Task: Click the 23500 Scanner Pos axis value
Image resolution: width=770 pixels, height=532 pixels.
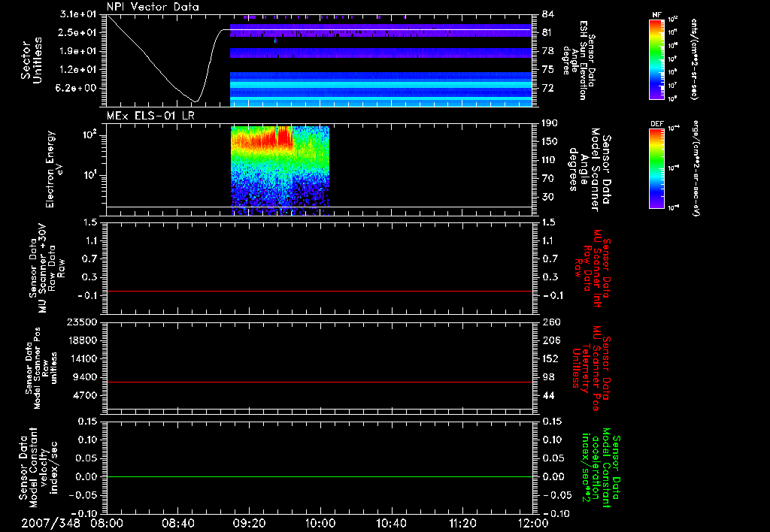Action: pos(81,322)
